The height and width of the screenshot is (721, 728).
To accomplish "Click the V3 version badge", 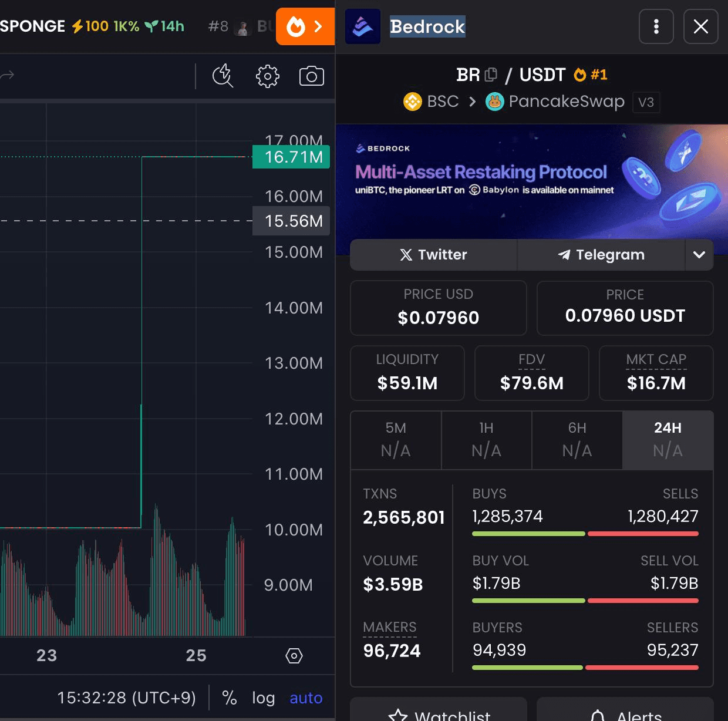I will (x=646, y=102).
